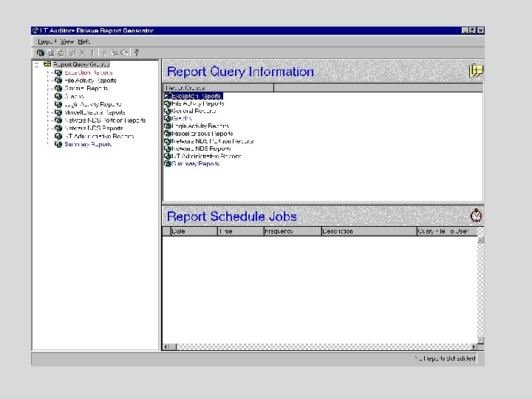Click the No Reports Scheduled status text

click(x=445, y=358)
